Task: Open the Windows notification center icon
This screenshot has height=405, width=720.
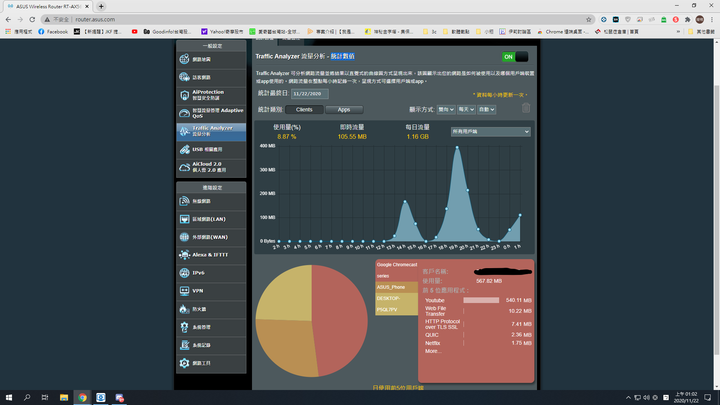Action: tap(708, 397)
